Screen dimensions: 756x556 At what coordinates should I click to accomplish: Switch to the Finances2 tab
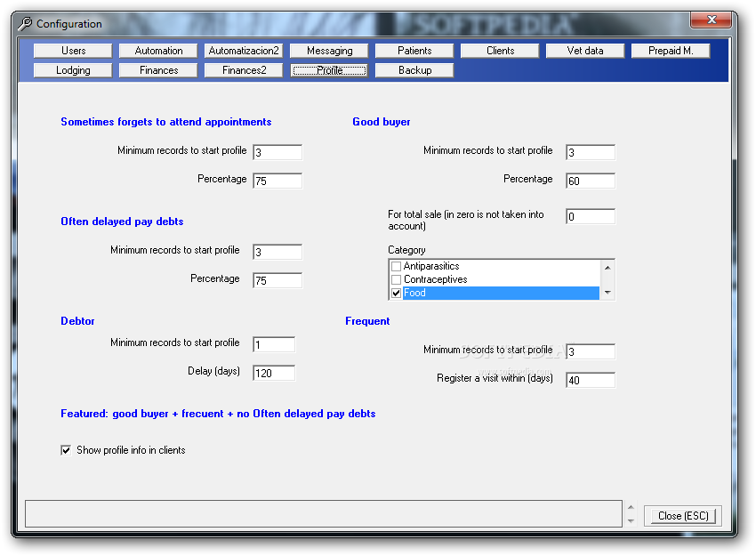(244, 70)
